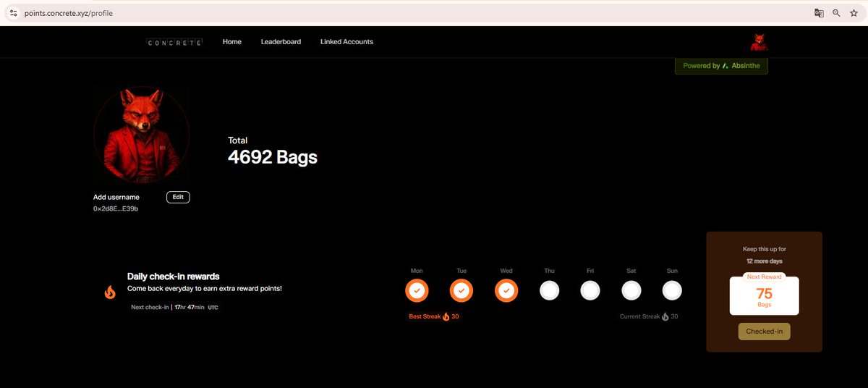The width and height of the screenshot is (868, 388).
Task: Click the Checked-in button
Action: point(765,332)
